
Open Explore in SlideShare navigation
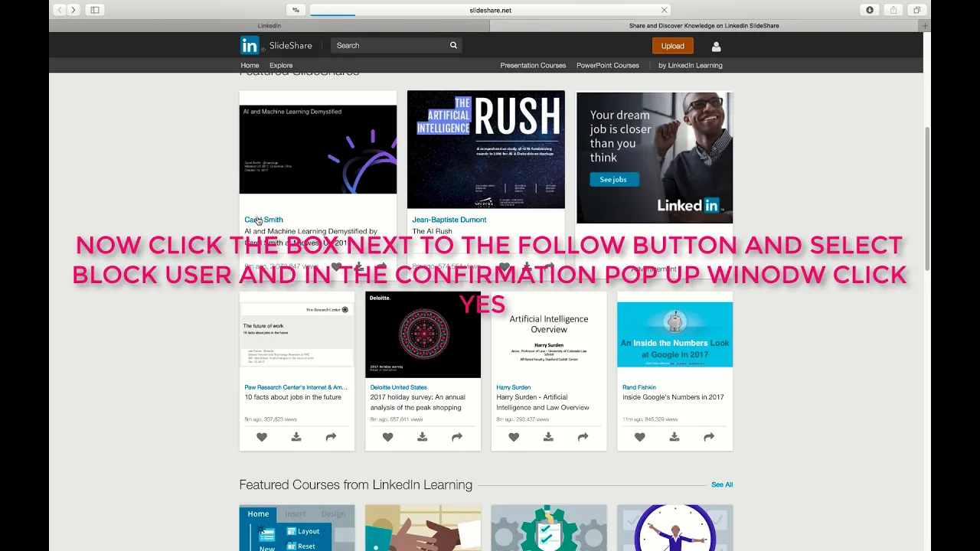point(281,66)
